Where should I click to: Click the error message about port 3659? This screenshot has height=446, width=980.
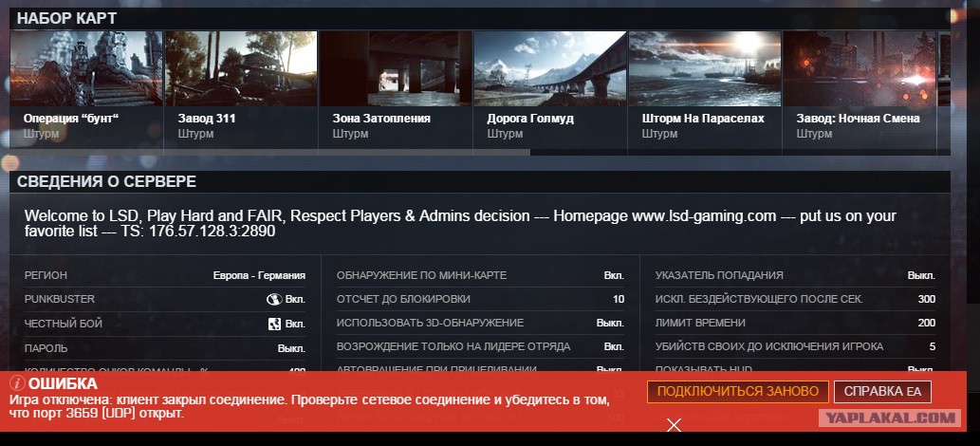click(x=310, y=406)
